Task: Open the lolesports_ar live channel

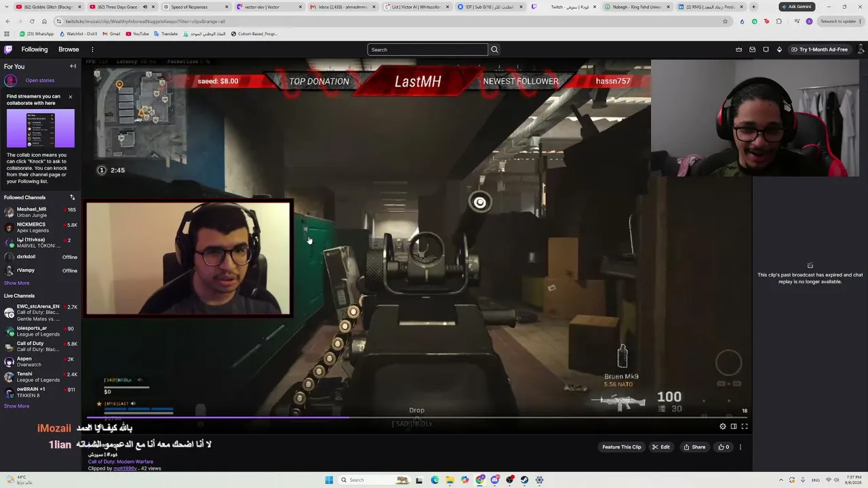Action: [40, 331]
